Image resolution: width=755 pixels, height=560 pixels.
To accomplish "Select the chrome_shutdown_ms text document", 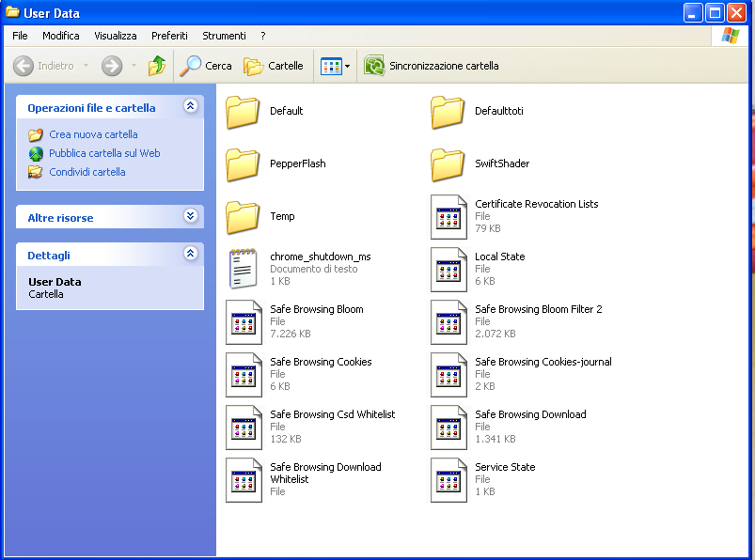I will coord(243,269).
